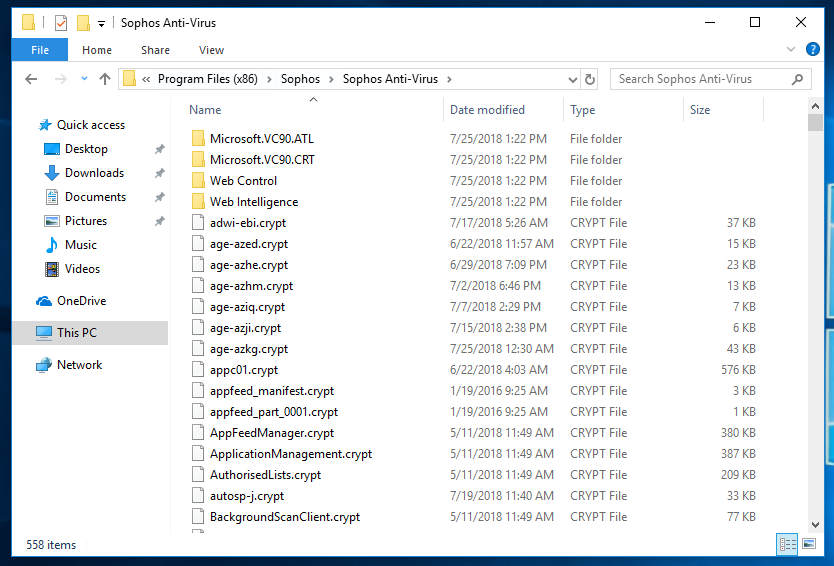Click the Back navigation arrow
The height and width of the screenshot is (566, 834).
(32, 79)
